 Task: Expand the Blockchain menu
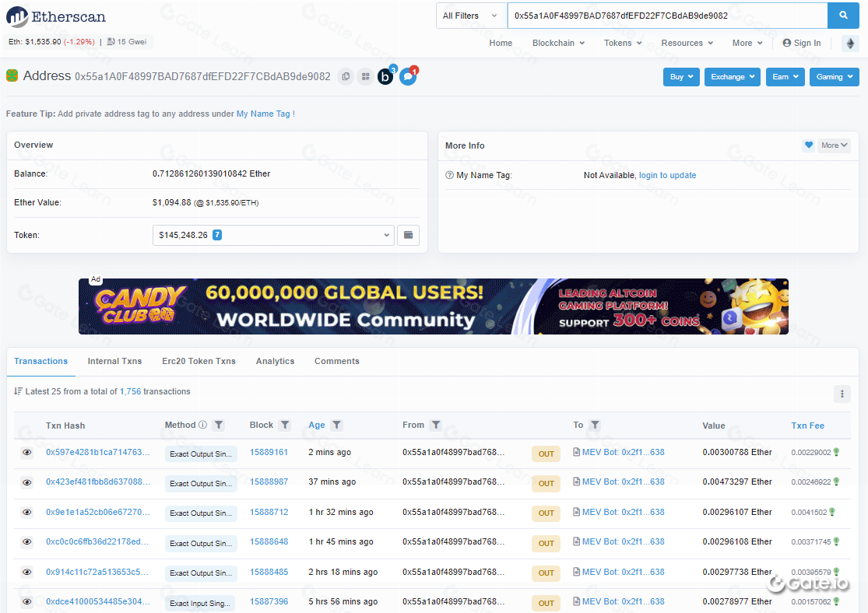[558, 43]
